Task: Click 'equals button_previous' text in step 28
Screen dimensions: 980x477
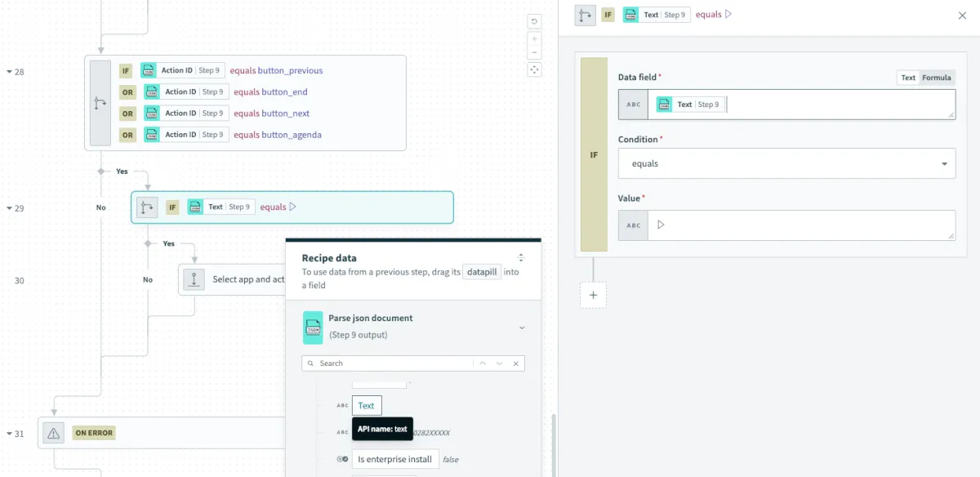Action: click(276, 70)
